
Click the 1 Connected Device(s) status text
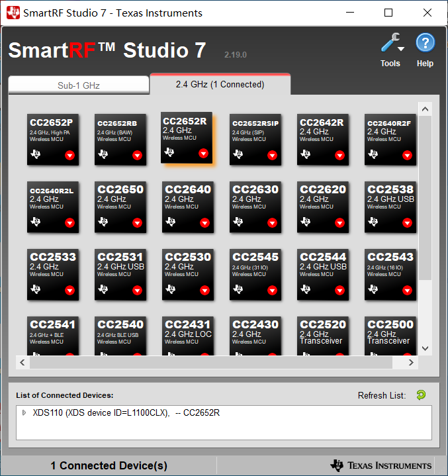click(x=109, y=465)
